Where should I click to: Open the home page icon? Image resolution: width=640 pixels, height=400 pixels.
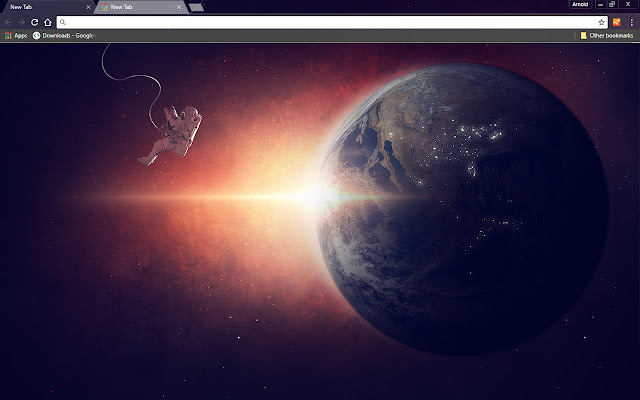pos(48,22)
